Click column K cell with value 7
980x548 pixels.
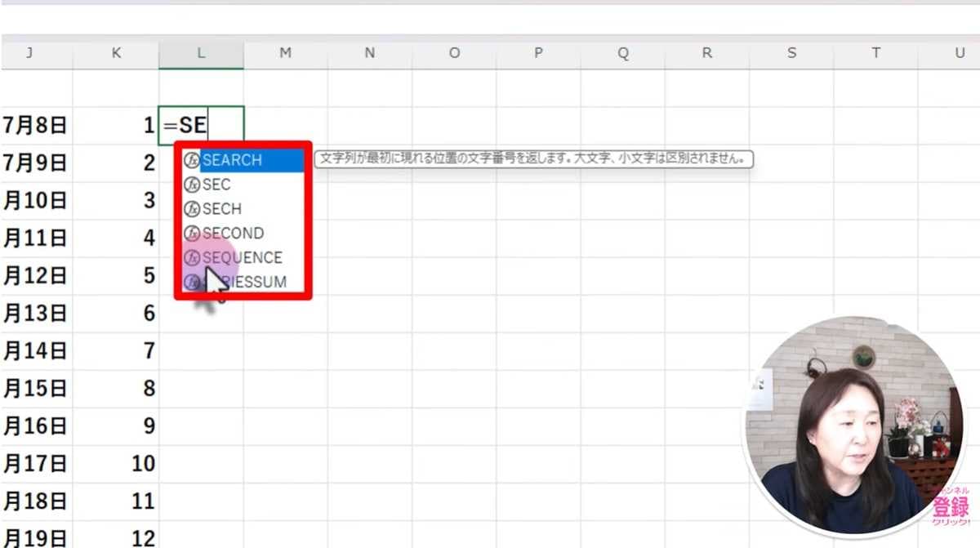pyautogui.click(x=116, y=351)
